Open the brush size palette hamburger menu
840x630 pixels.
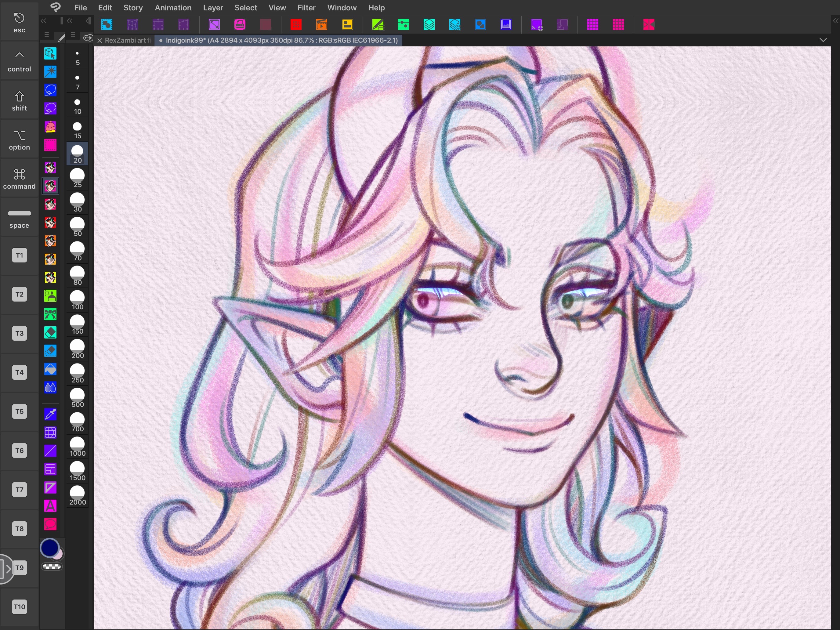tap(73, 34)
